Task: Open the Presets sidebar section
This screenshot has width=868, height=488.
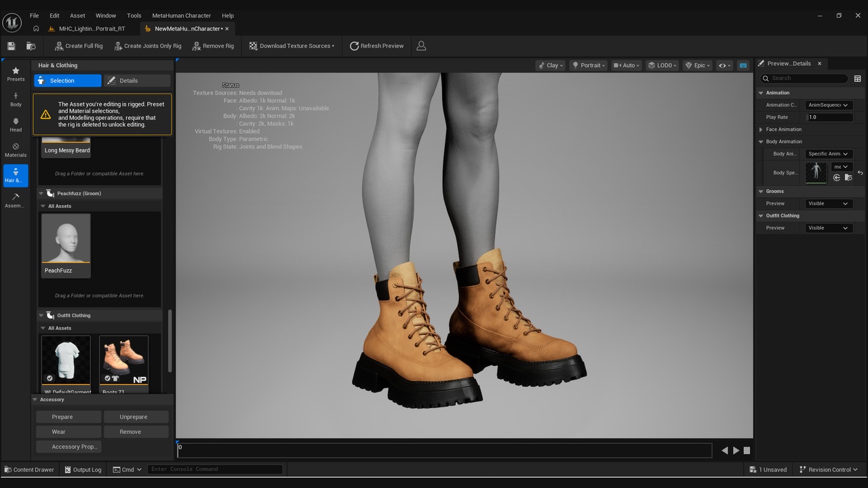Action: pos(16,75)
